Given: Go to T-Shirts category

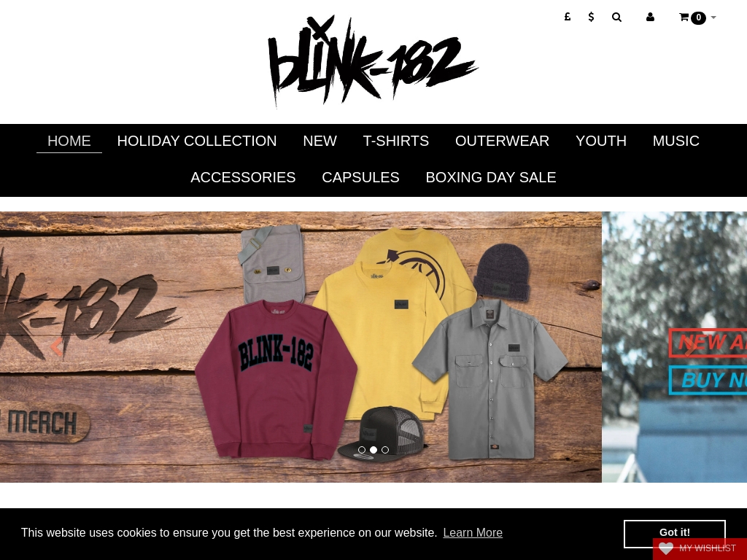Looking at the screenshot, I should (x=396, y=141).
